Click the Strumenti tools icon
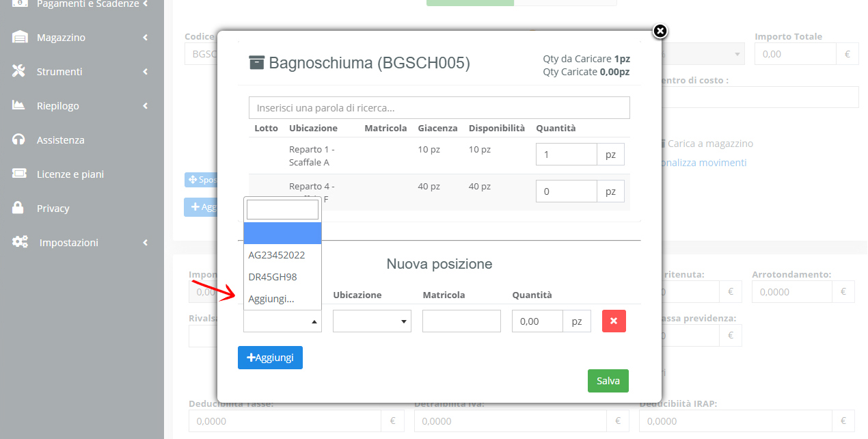The height and width of the screenshot is (439, 868). tap(19, 72)
